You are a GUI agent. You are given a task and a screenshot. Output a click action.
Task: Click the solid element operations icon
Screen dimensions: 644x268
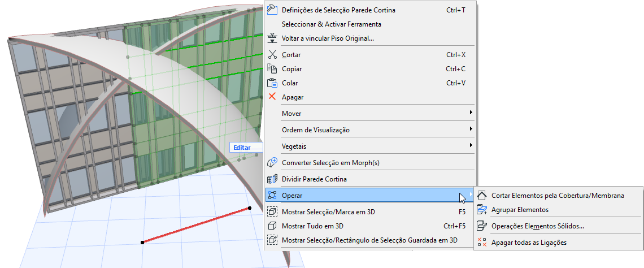(x=482, y=226)
